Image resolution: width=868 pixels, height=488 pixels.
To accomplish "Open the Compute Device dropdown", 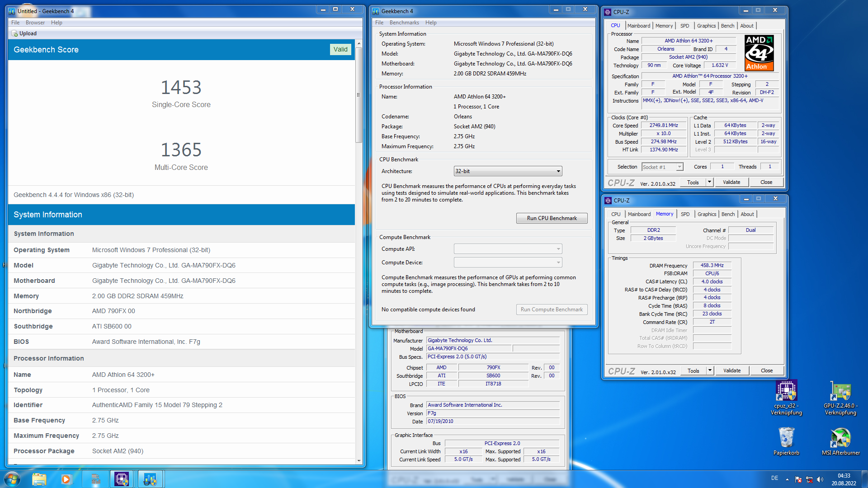I will click(508, 263).
